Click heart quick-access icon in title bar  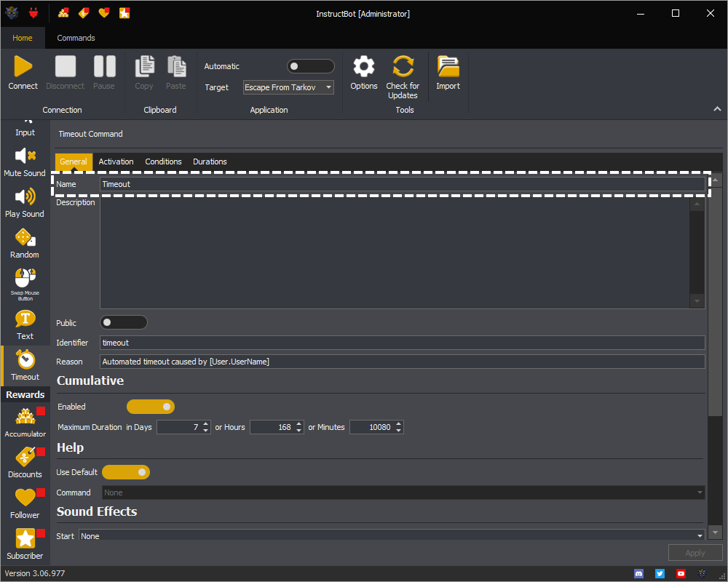pos(104,13)
